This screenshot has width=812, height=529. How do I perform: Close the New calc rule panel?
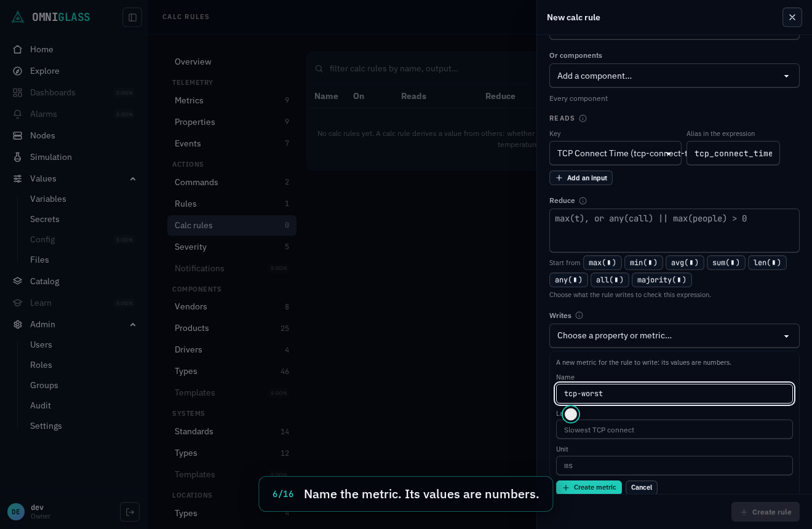coord(792,17)
